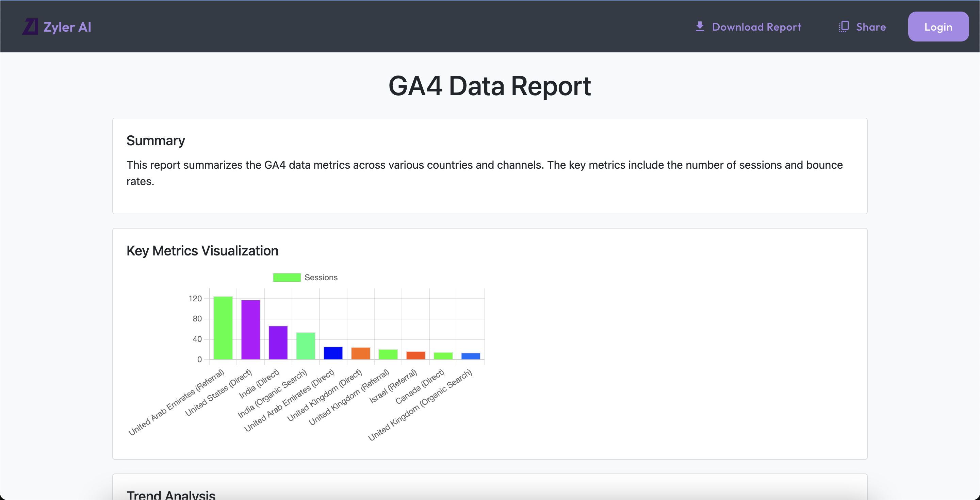980x500 pixels.
Task: Click the India Organic Search light-green bar
Action: [x=306, y=346]
